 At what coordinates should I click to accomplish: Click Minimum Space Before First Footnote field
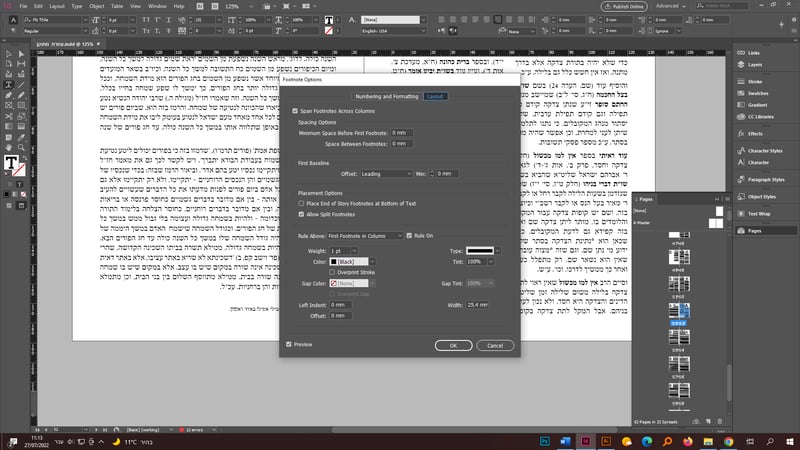pos(402,133)
